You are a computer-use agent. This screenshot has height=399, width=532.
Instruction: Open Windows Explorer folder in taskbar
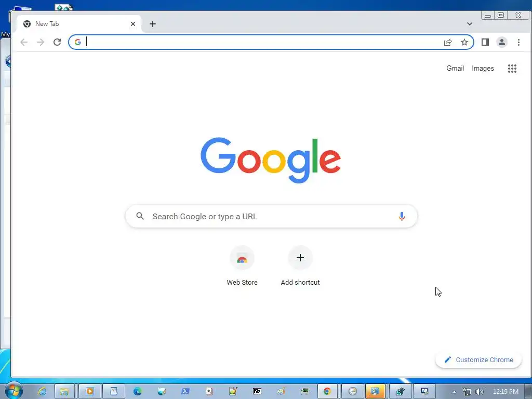[64, 392]
